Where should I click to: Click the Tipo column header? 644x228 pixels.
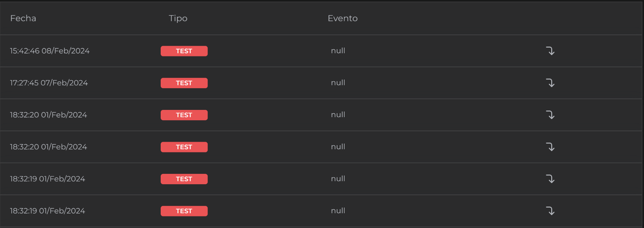(178, 18)
